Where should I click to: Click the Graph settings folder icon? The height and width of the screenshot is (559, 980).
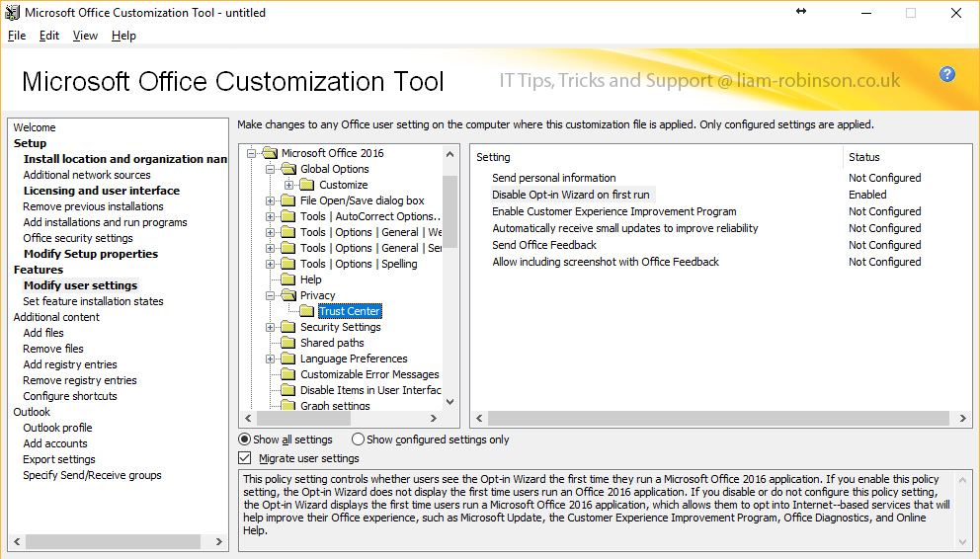288,405
